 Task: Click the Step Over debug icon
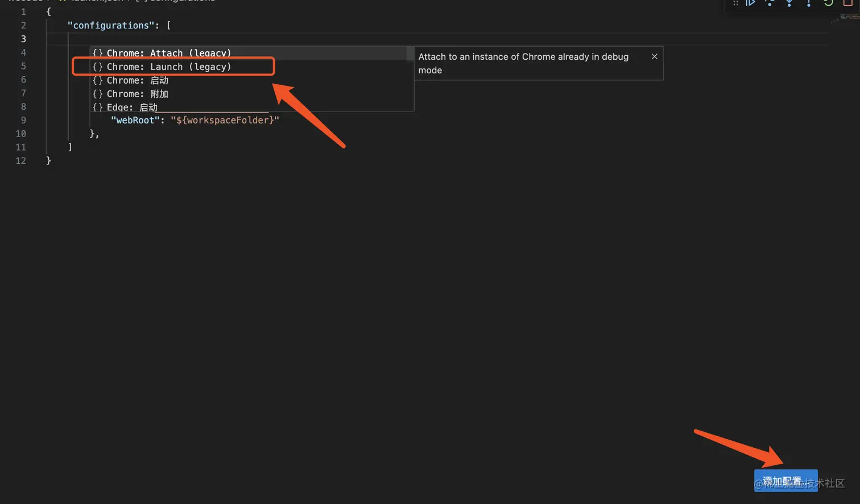point(770,3)
